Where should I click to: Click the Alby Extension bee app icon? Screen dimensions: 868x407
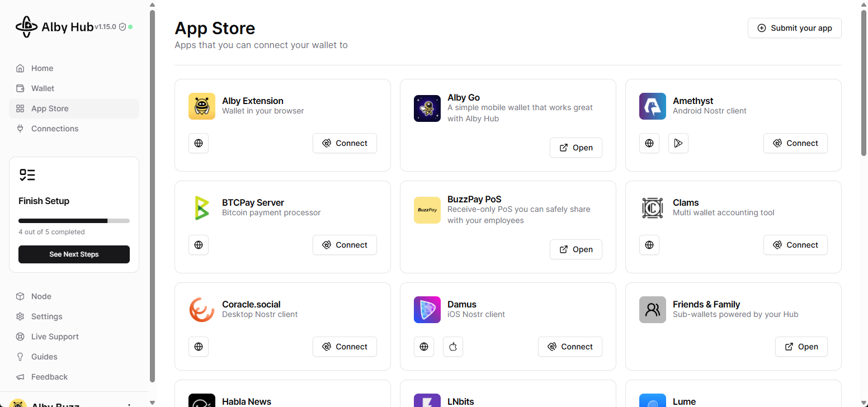[202, 106]
